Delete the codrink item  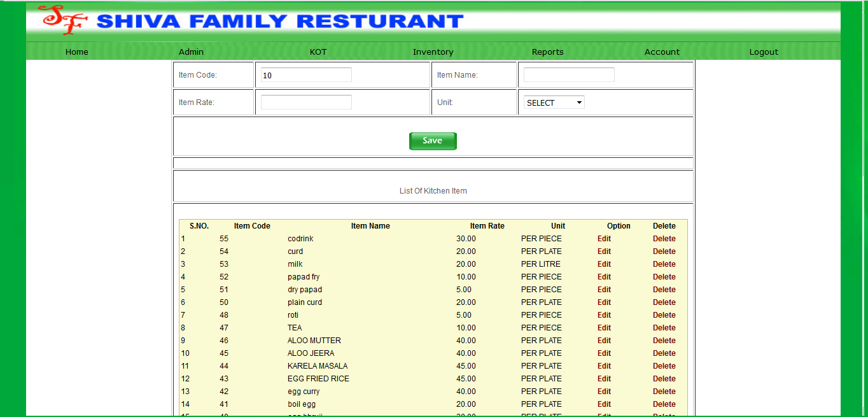click(664, 239)
